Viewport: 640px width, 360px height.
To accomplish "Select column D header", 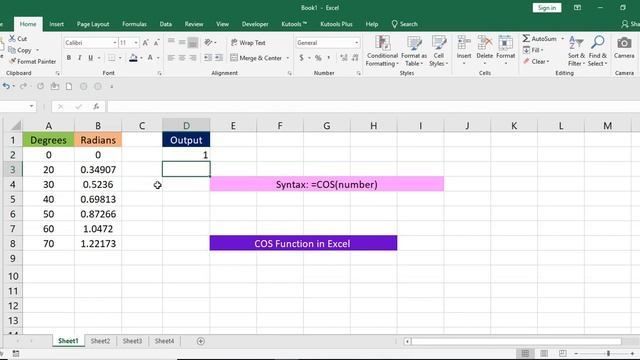I will [x=186, y=125].
